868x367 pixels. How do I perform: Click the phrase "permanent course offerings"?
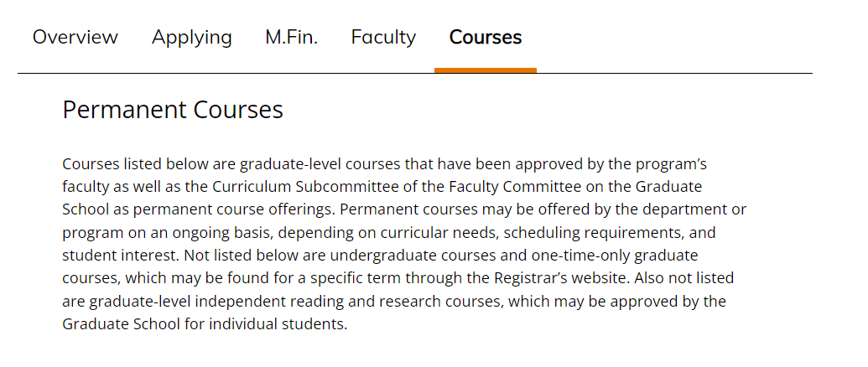tap(234, 210)
